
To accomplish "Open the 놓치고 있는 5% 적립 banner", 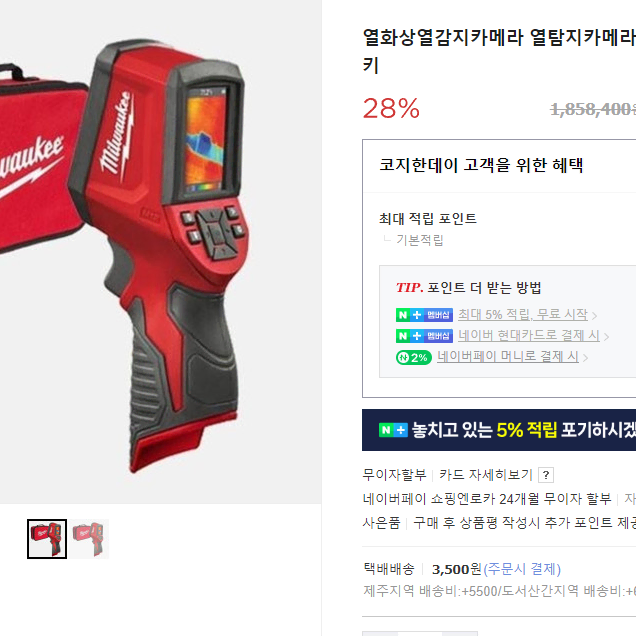I will click(x=499, y=430).
